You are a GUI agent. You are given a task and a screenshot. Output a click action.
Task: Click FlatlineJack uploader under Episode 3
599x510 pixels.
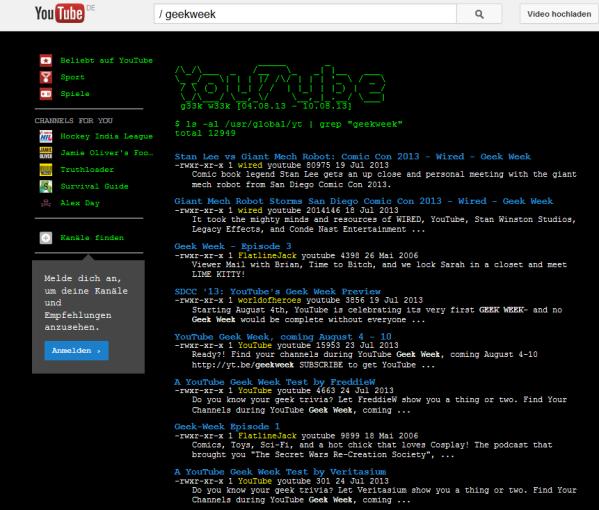coord(267,255)
